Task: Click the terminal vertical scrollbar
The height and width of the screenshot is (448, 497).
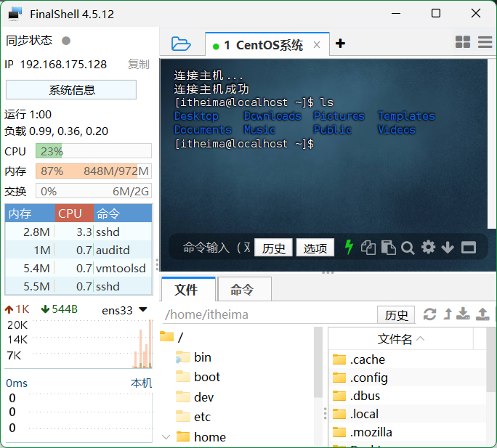Action: pyautogui.click(x=491, y=143)
